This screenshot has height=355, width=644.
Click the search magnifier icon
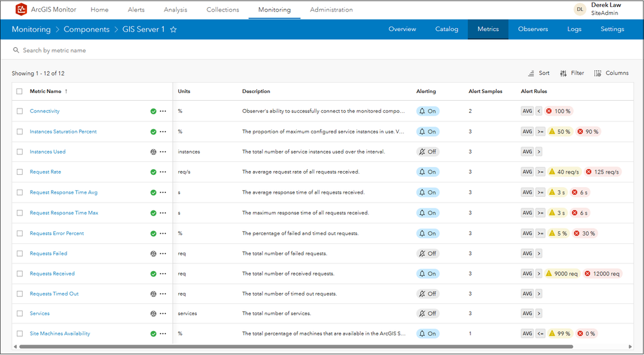click(16, 50)
